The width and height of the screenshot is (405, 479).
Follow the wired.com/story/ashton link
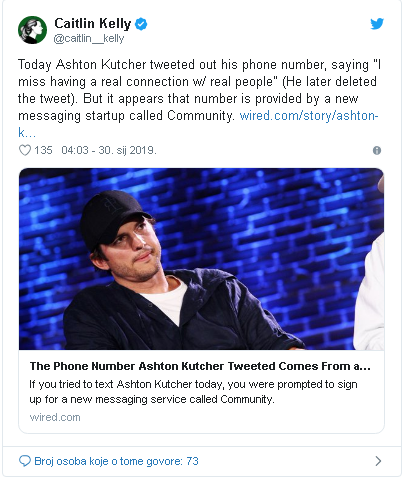[309, 116]
